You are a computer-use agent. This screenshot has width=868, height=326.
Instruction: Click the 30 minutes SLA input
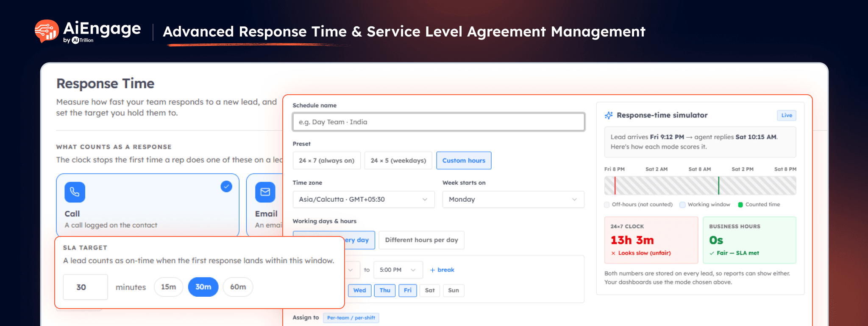point(85,287)
